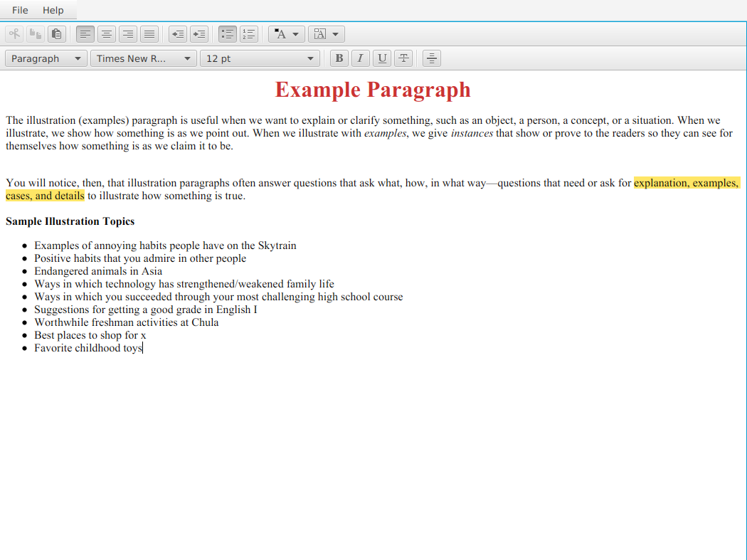Toggle underline formatting button
The image size is (747, 560).
click(382, 58)
